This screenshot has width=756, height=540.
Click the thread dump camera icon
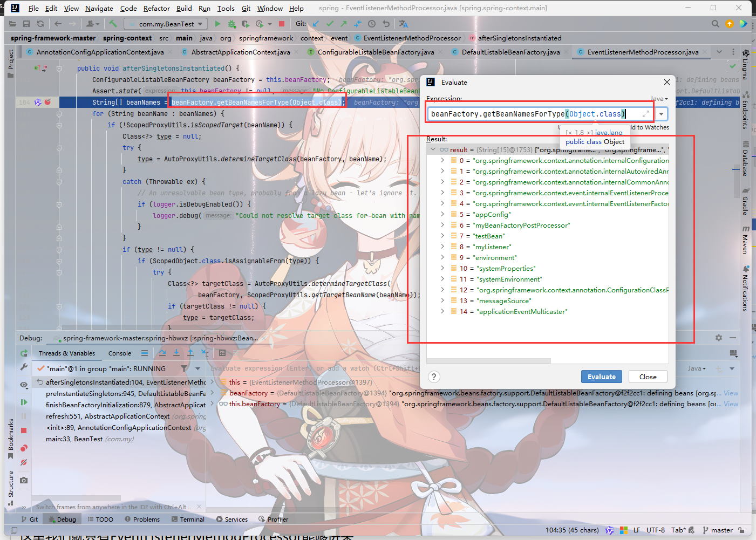[24, 480]
